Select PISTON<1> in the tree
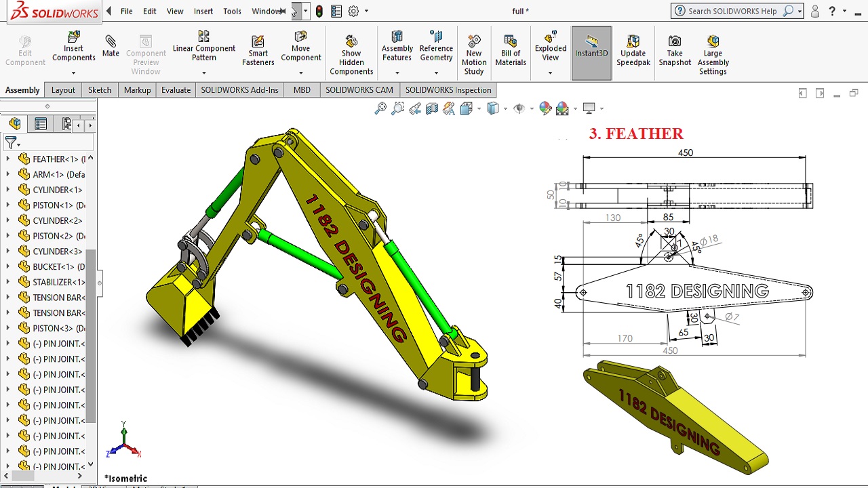 point(52,205)
